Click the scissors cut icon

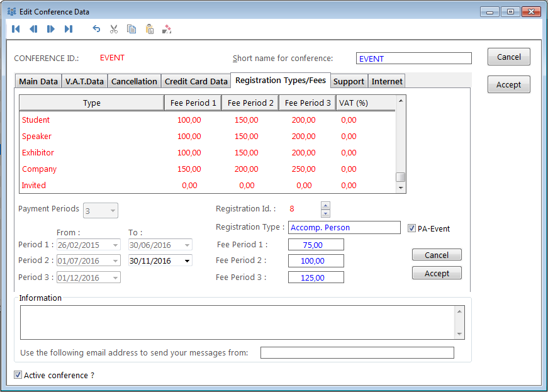114,29
